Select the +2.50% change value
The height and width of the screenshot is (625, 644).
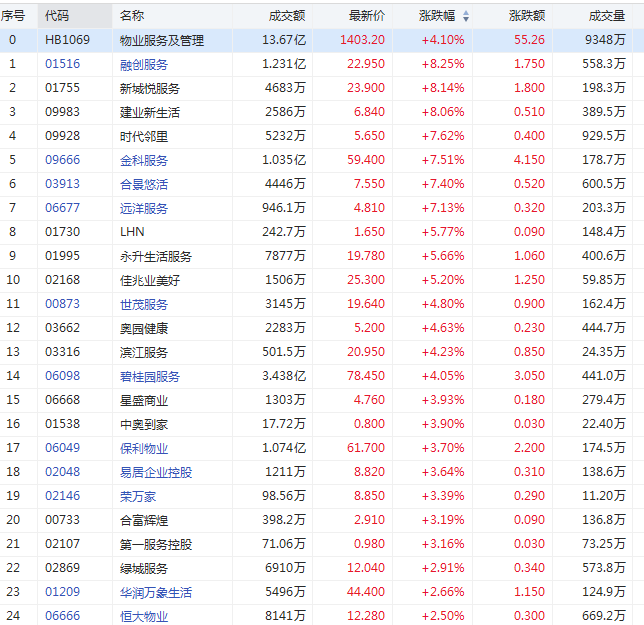(x=443, y=616)
